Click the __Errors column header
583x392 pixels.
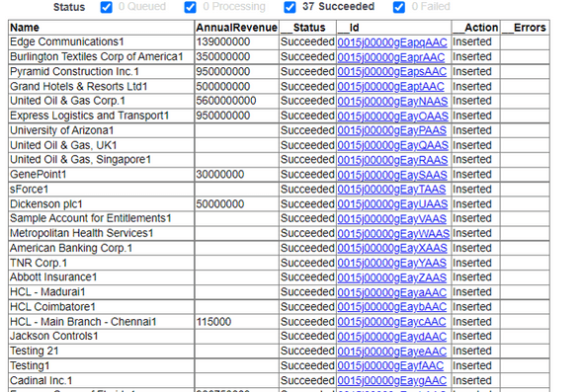tap(525, 28)
